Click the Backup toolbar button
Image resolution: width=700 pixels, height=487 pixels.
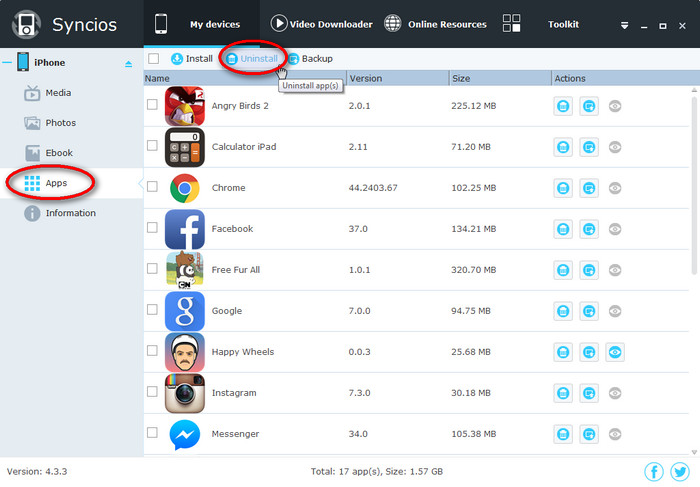point(310,58)
